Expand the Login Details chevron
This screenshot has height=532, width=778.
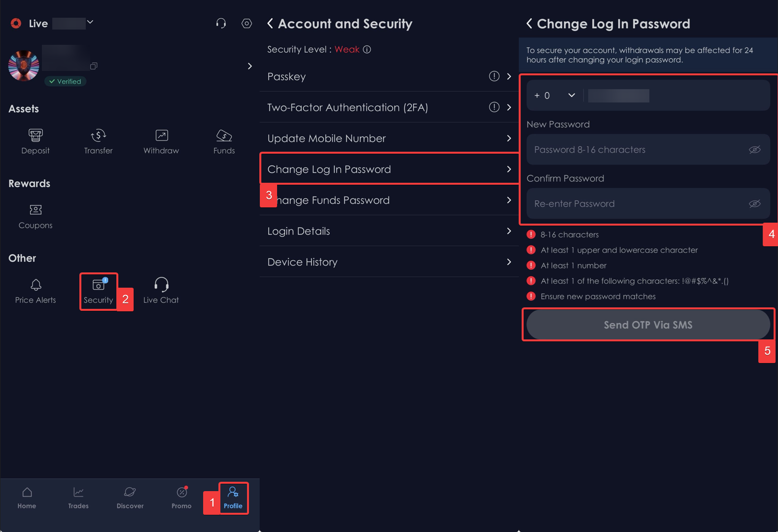509,231
